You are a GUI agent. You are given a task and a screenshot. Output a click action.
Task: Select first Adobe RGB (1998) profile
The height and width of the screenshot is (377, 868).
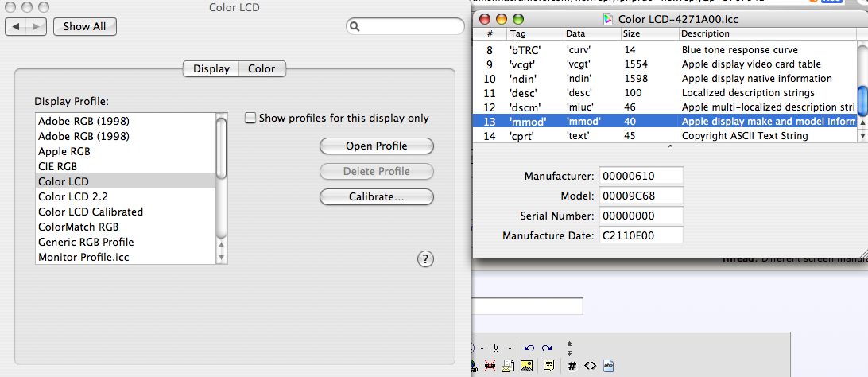point(125,120)
